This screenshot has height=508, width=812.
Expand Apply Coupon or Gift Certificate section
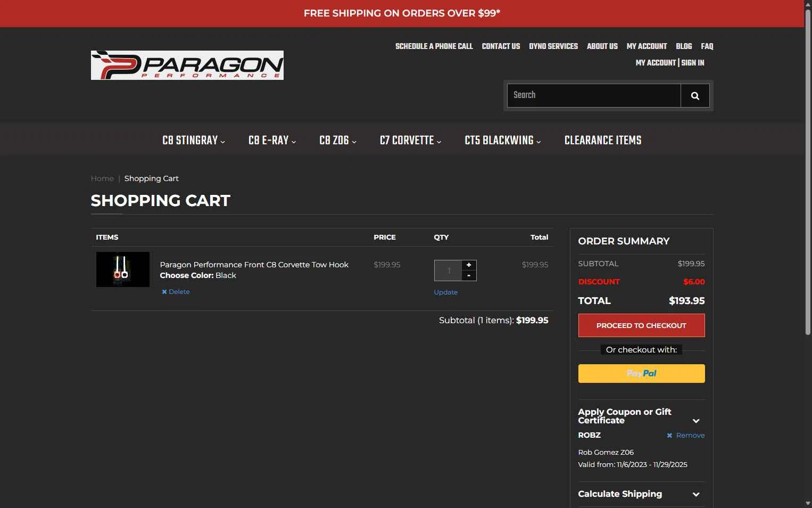tap(641, 416)
